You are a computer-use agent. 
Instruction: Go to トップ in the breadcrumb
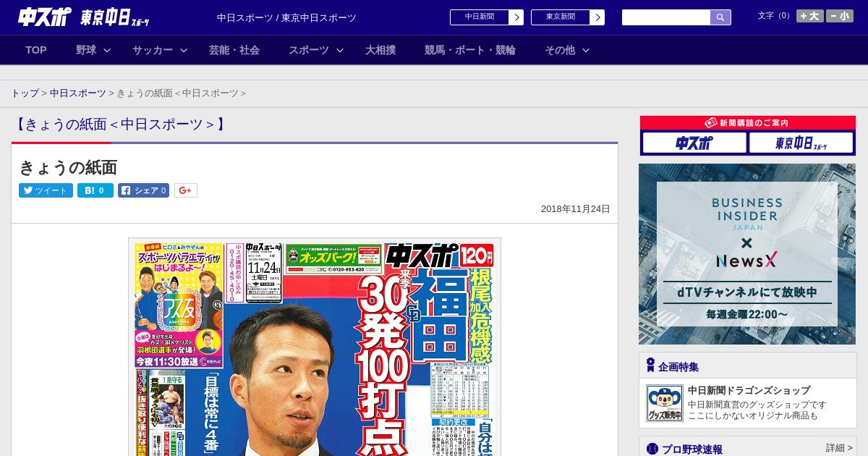coord(25,93)
